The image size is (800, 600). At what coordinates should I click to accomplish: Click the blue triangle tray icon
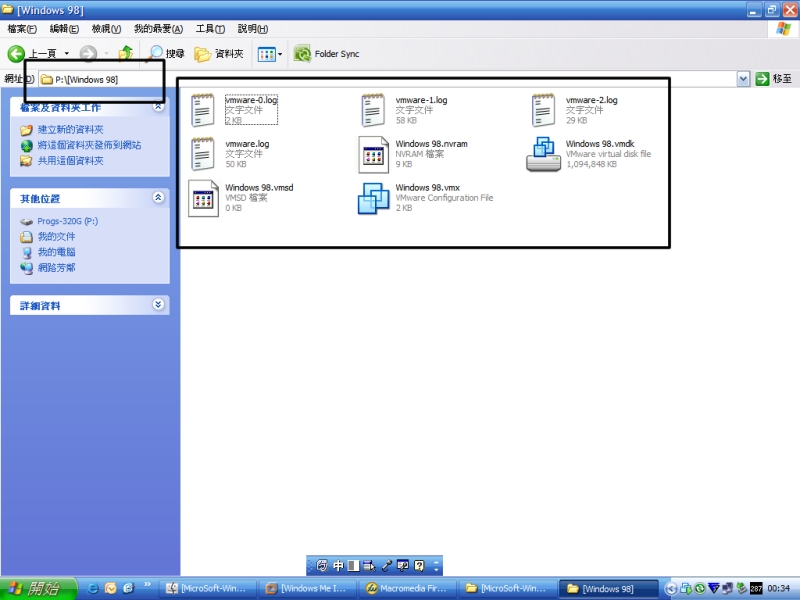pos(714,588)
